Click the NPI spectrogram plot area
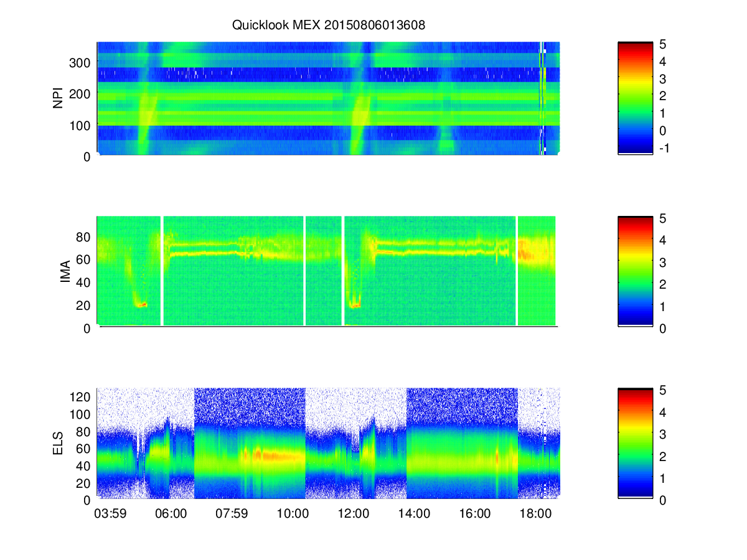The width and height of the screenshot is (747, 560). pos(328,98)
